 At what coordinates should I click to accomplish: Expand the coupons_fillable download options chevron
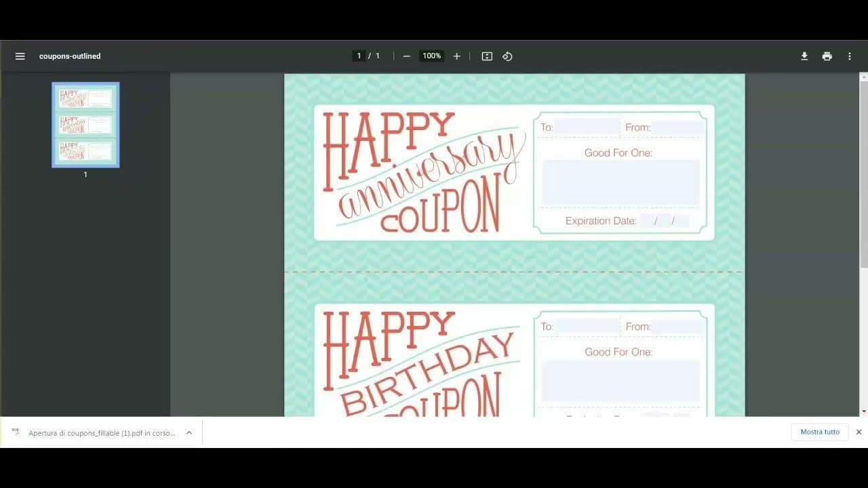(189, 432)
